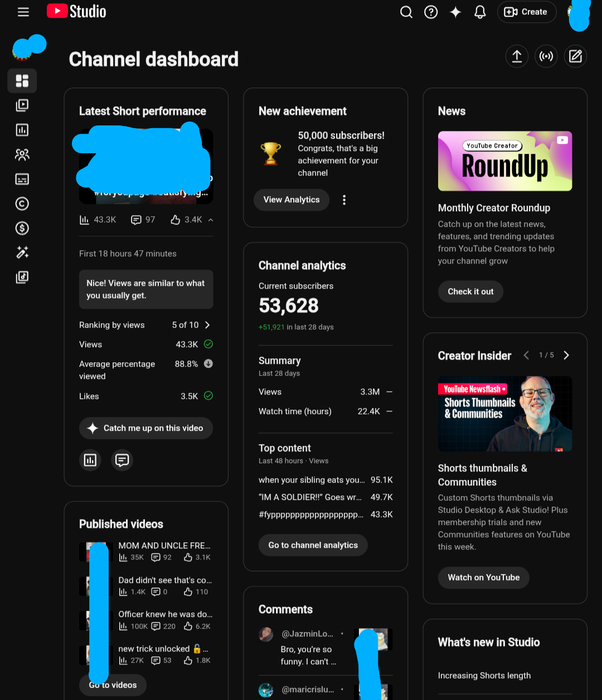Click Go to videos button
The image size is (602, 700).
click(113, 685)
